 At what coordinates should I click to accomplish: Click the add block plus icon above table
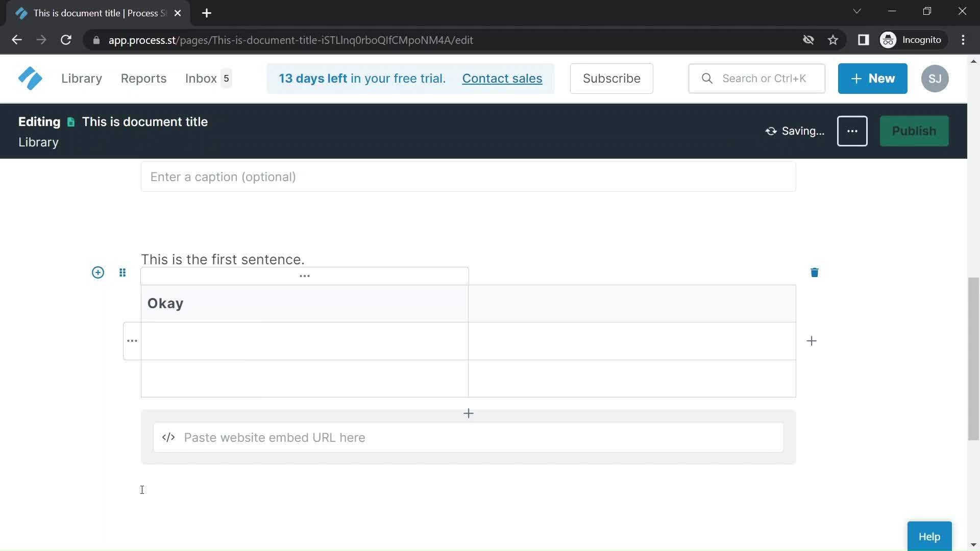pos(97,272)
